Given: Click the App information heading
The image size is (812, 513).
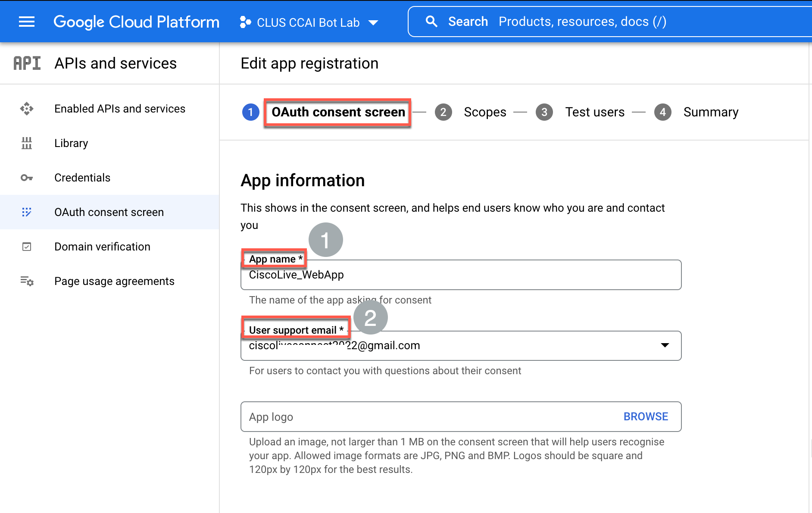Looking at the screenshot, I should pyautogui.click(x=303, y=180).
